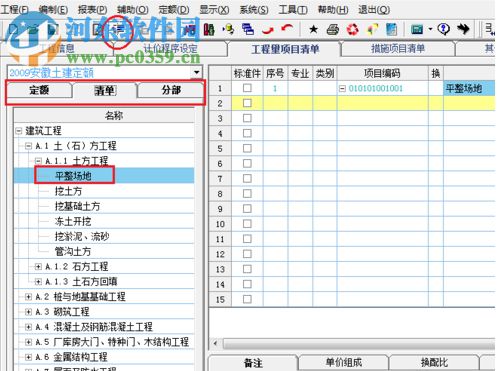Viewport: 500px width, 371px height.
Task: Click the red recycle arrows icon
Action: (353, 30)
